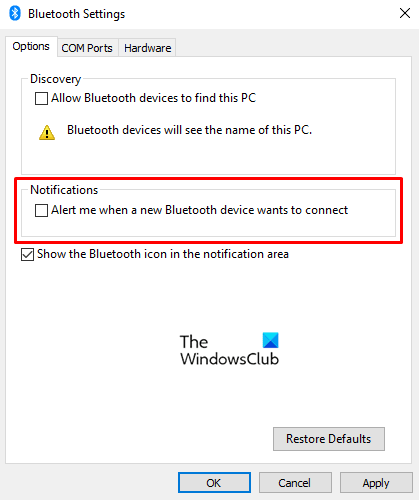The image size is (419, 500).
Task: Click the Cancel button
Action: 295,482
